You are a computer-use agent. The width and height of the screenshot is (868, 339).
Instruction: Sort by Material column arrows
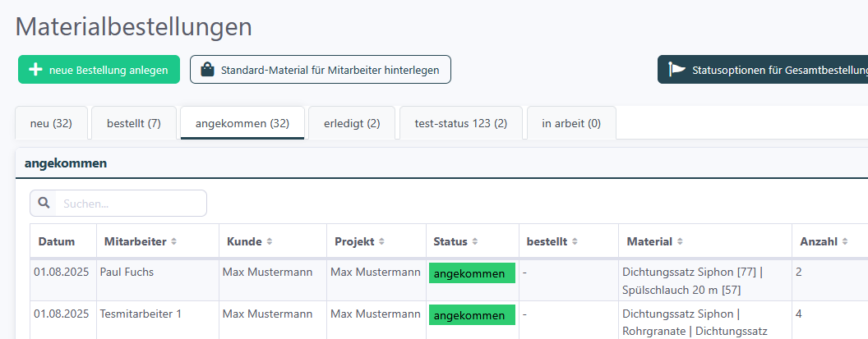pyautogui.click(x=680, y=241)
